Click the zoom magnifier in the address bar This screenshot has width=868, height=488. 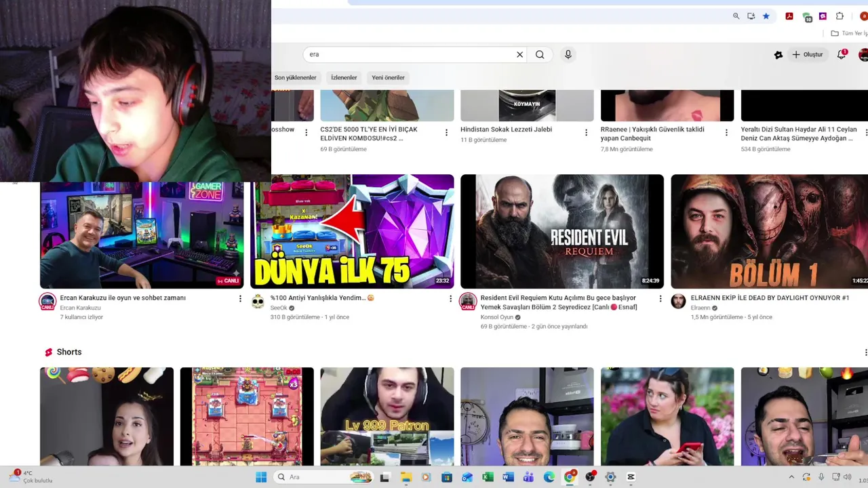(736, 16)
